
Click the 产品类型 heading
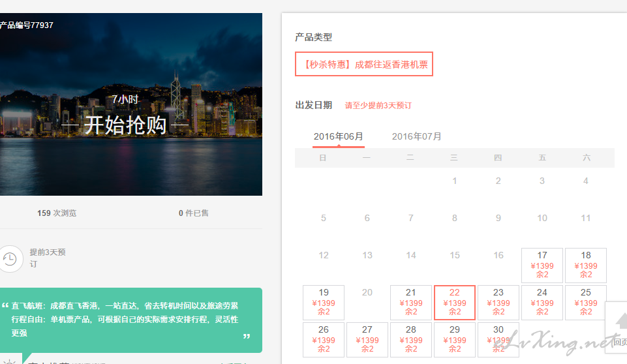tap(313, 37)
